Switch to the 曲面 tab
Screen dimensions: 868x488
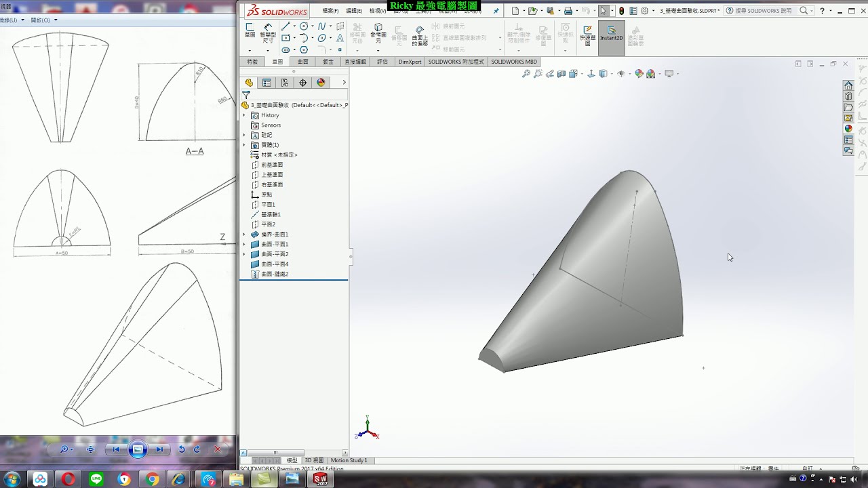click(x=302, y=62)
